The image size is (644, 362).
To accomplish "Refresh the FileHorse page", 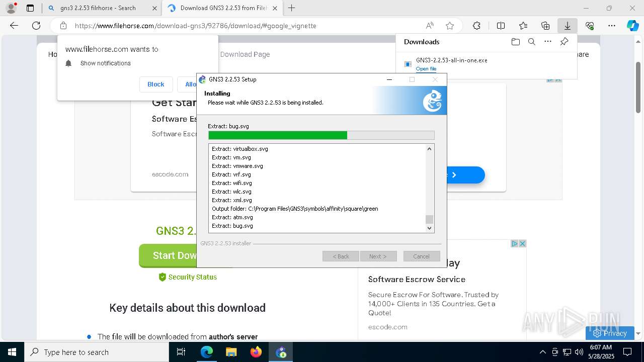I will click(36, 26).
